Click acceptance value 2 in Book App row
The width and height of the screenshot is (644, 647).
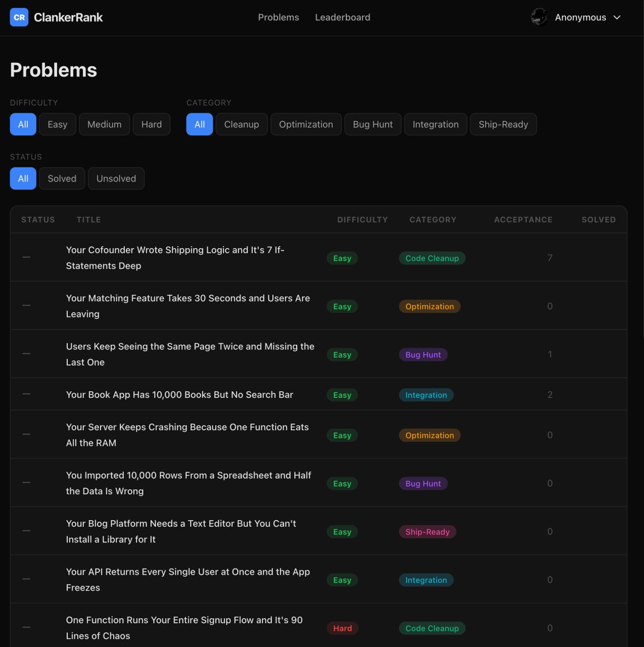tap(550, 395)
